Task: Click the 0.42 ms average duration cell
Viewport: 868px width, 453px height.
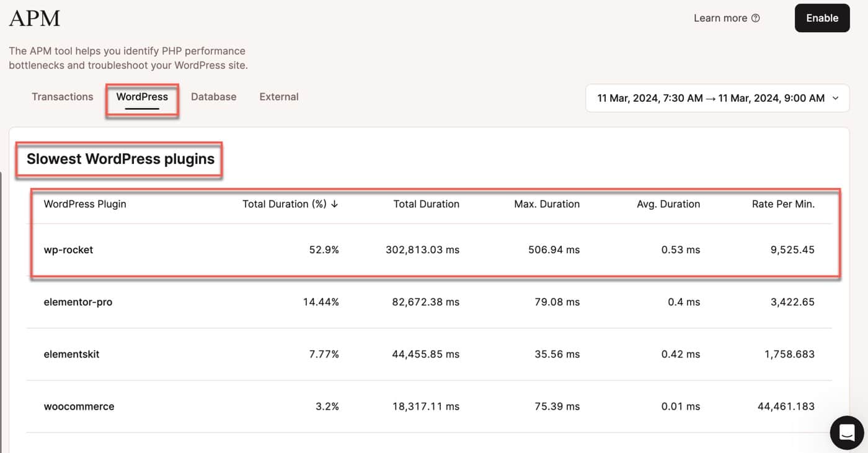Action: [x=680, y=354]
